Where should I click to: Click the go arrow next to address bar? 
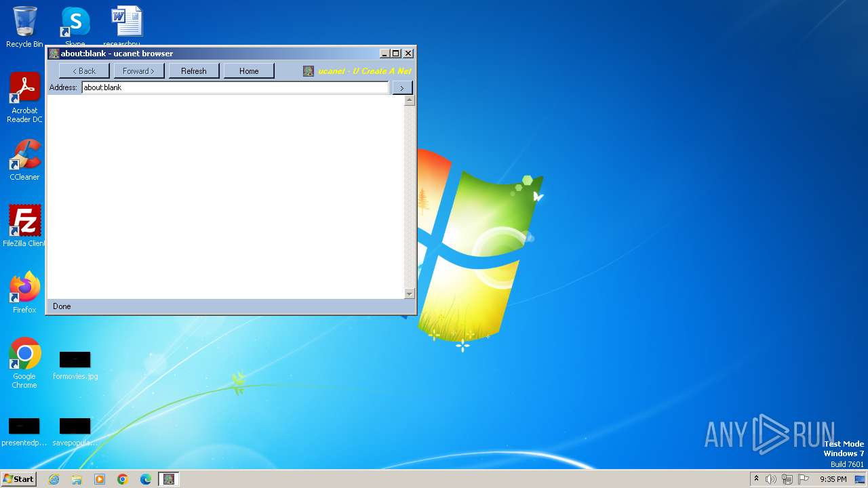point(402,87)
